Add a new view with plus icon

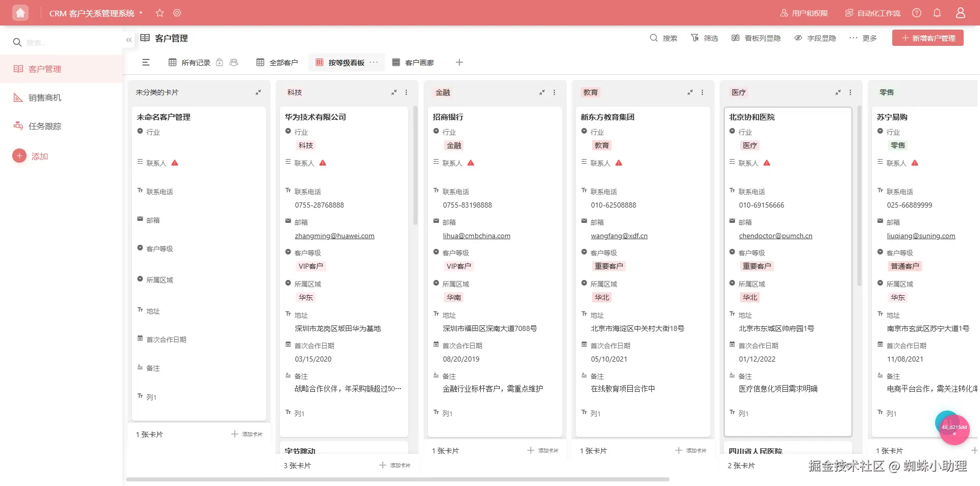point(459,62)
